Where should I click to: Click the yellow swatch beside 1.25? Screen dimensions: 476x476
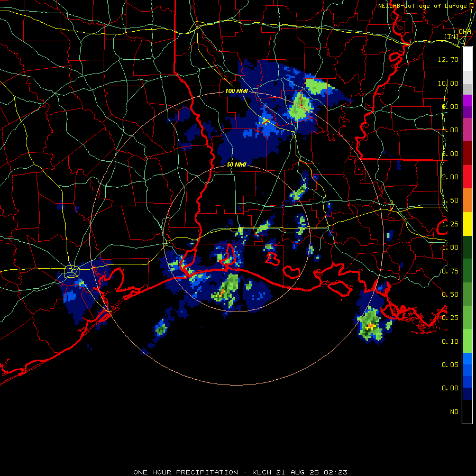click(467, 224)
